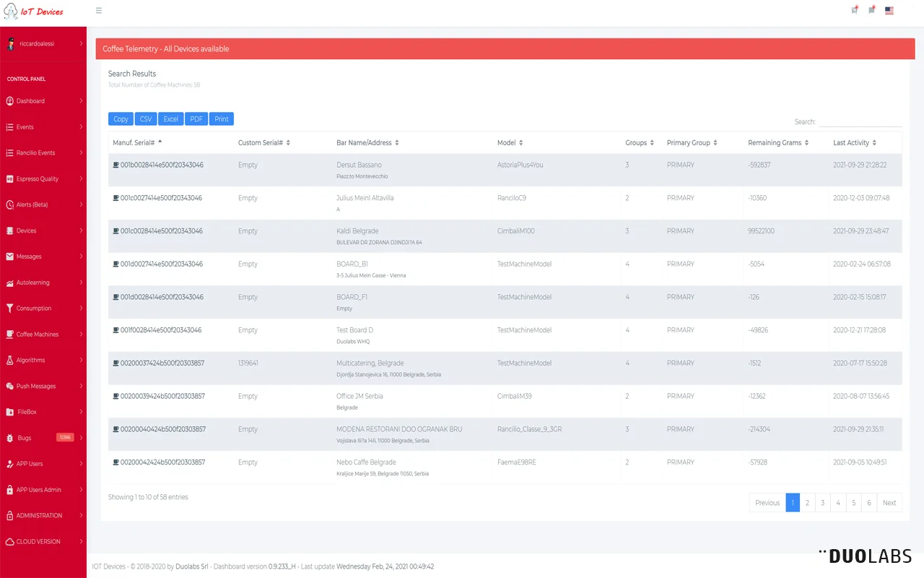924x578 pixels.
Task: Click the hamburger menu icon in header
Action: pyautogui.click(x=99, y=11)
